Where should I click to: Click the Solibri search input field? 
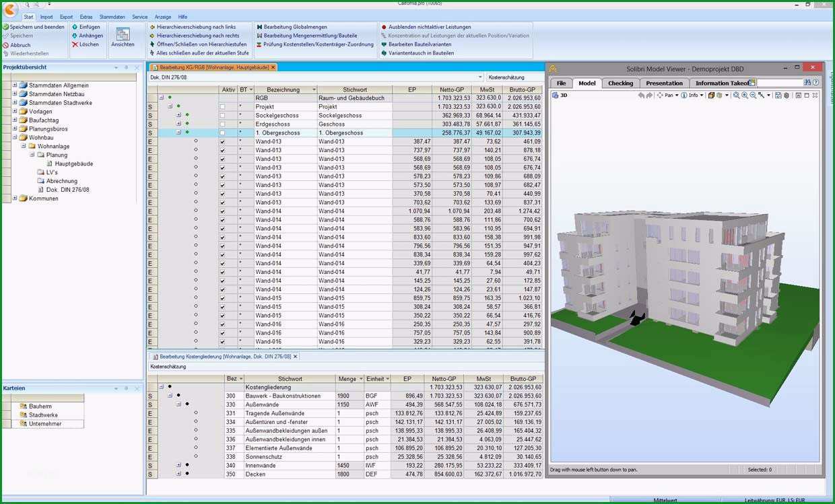(x=780, y=83)
